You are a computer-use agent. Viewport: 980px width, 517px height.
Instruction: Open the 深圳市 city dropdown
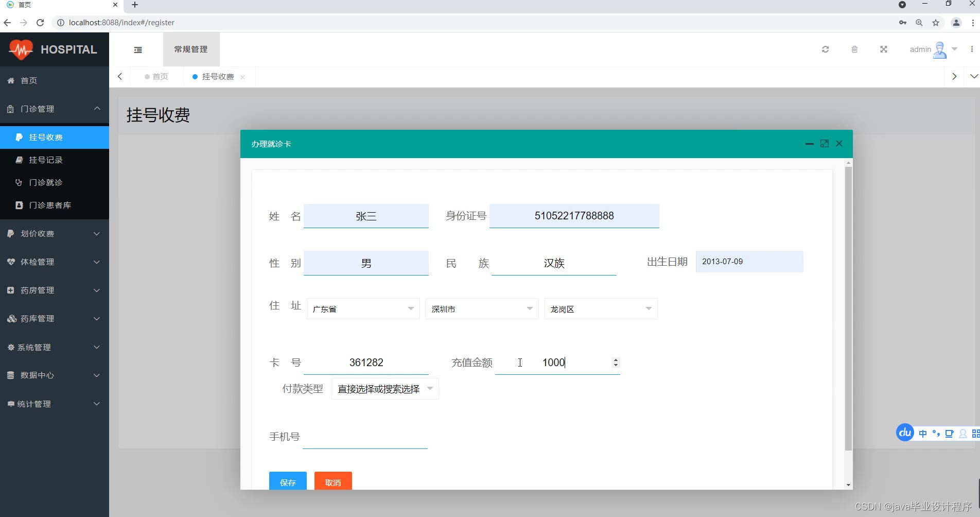pos(482,309)
